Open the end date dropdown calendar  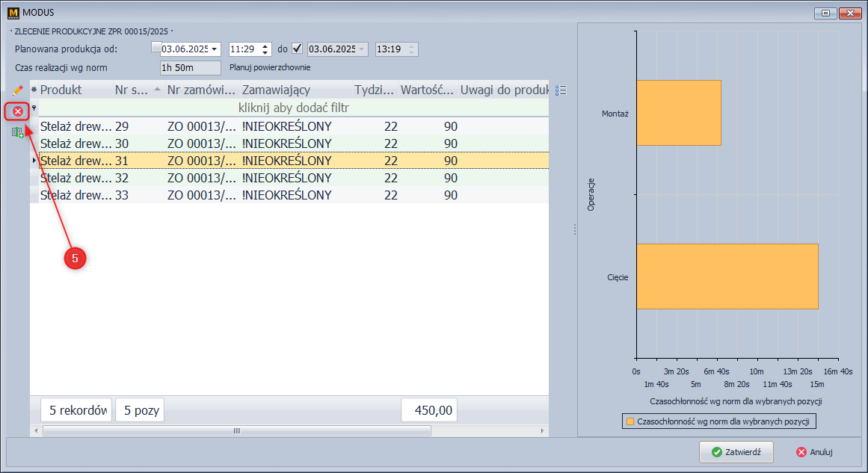[x=363, y=49]
